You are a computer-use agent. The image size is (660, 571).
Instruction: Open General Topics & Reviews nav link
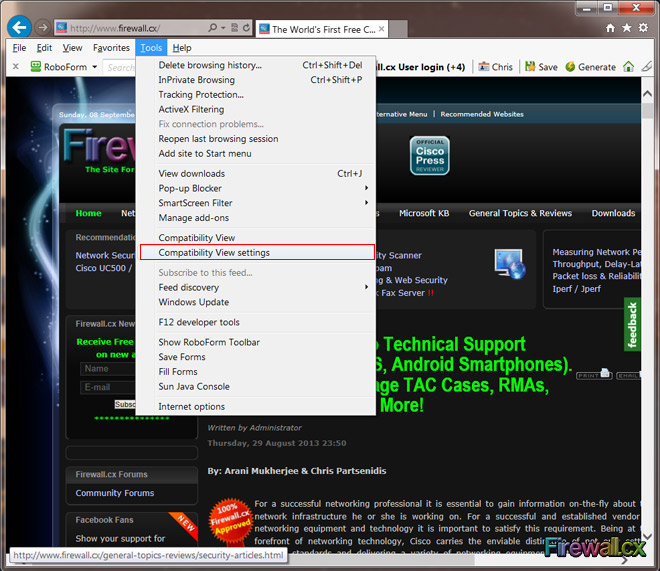pyautogui.click(x=520, y=213)
